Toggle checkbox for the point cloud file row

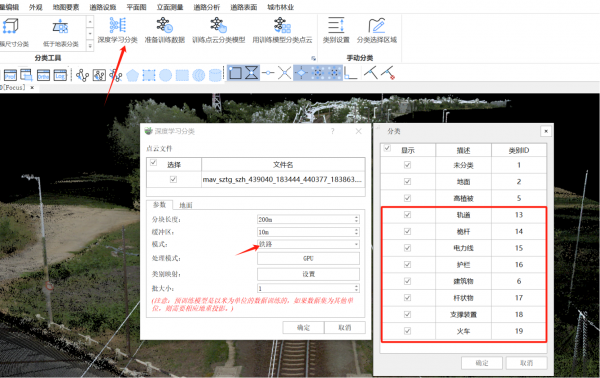point(173,179)
